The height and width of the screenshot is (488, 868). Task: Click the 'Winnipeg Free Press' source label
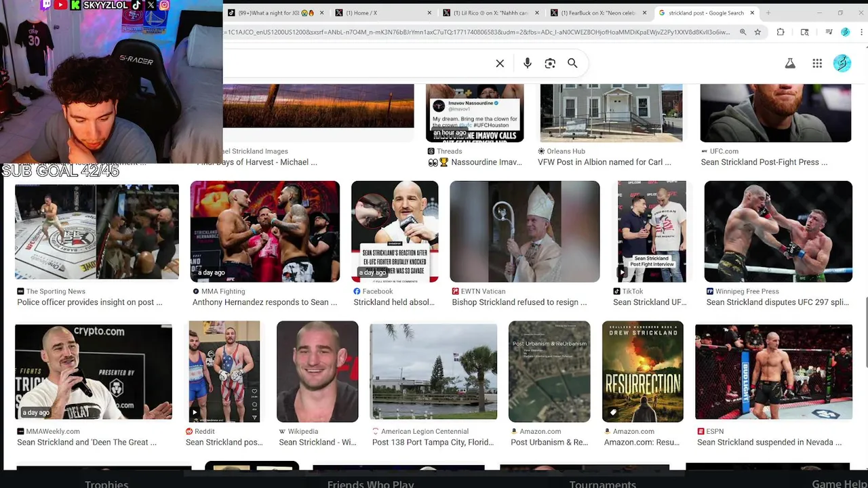tap(747, 291)
